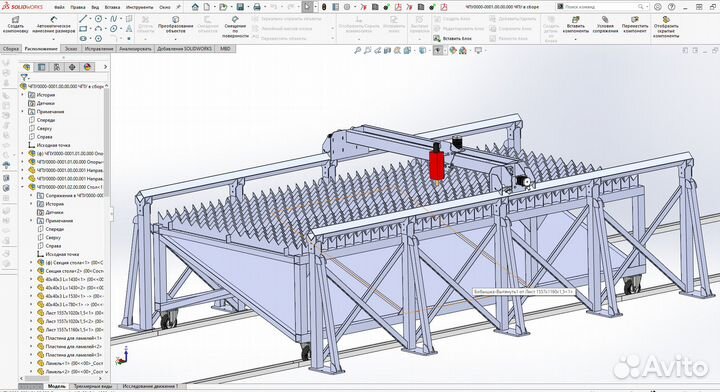The image size is (720, 392).
Task: Click the Section View icon
Action: (x=388, y=50)
